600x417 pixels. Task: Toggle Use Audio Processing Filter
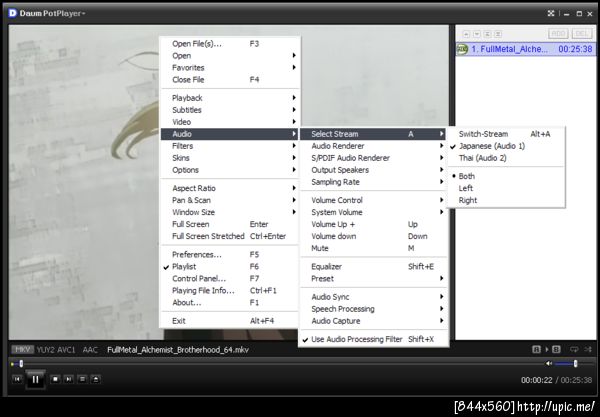point(373,339)
